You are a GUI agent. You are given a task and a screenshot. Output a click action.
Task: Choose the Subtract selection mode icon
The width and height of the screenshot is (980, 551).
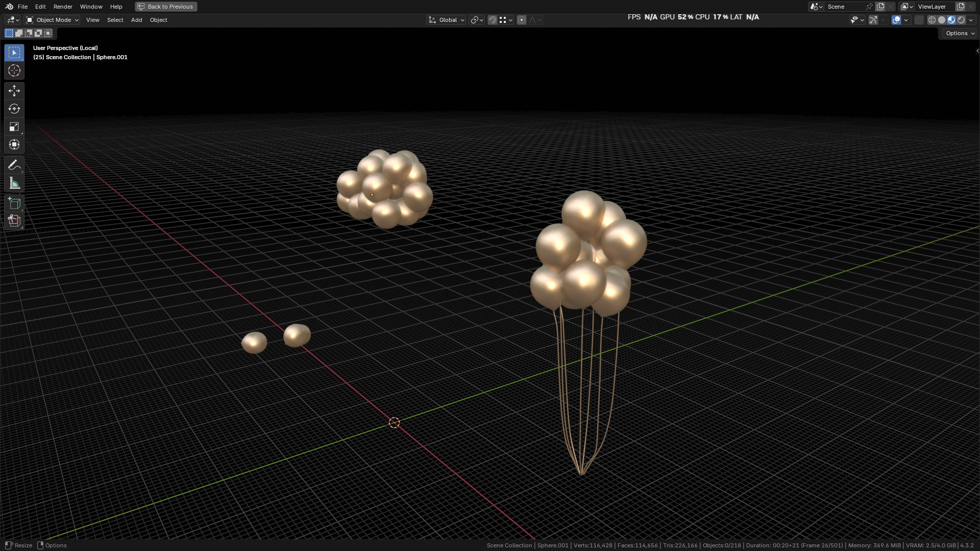(29, 33)
